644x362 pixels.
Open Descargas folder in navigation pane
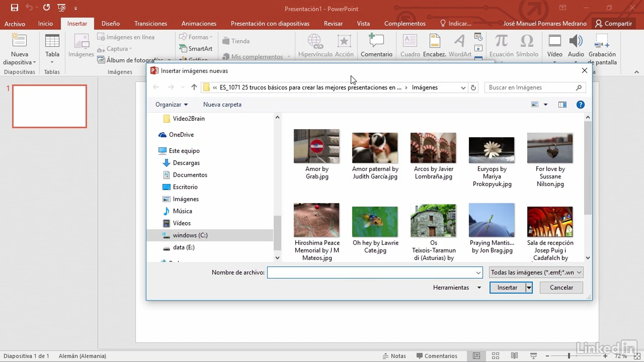[x=181, y=163]
